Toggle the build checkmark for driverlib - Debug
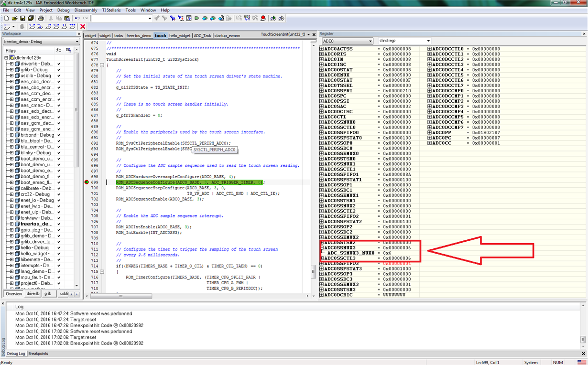 coord(59,64)
